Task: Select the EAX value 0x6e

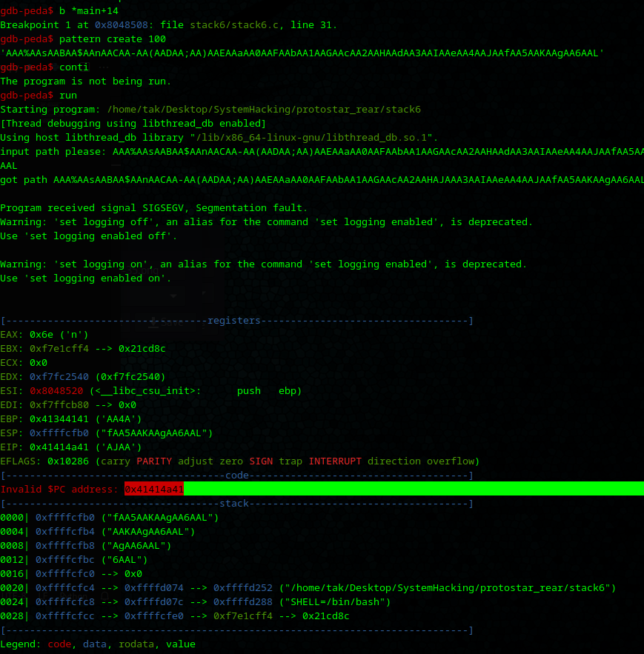Action: pyautogui.click(x=42, y=335)
